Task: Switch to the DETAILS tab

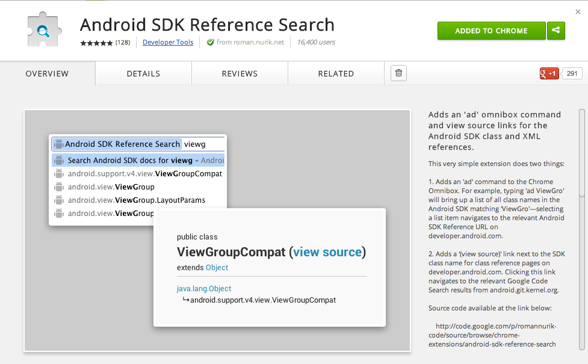Action: tap(143, 73)
